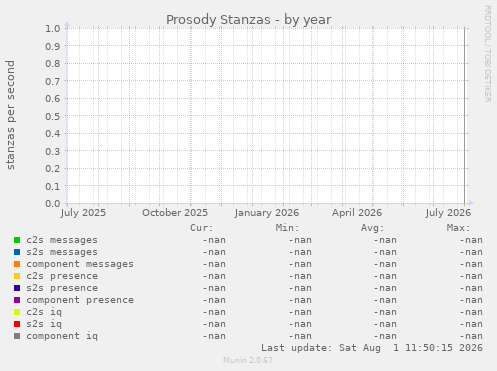Select the 'c2s iq' legend label
This screenshot has width=497, height=371.
coord(44,312)
